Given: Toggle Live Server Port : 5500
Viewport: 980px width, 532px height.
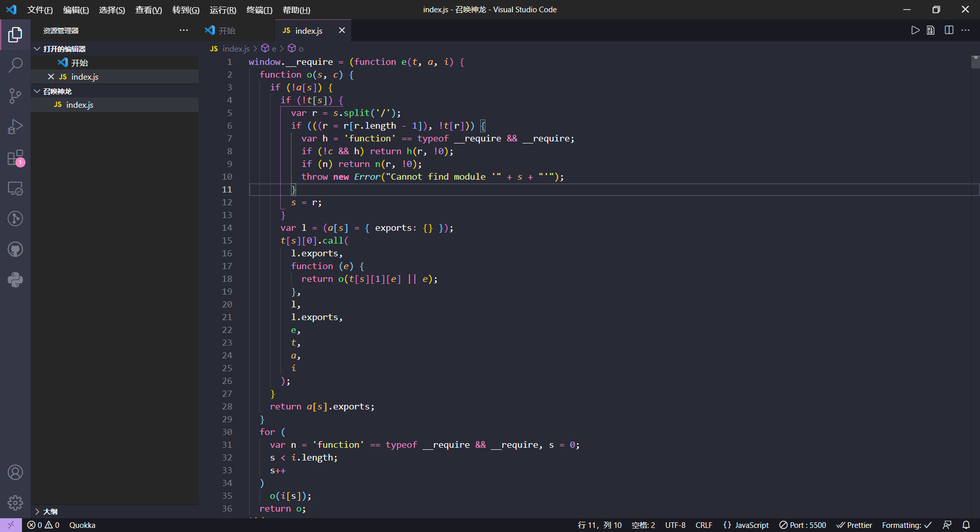Looking at the screenshot, I should [802, 525].
